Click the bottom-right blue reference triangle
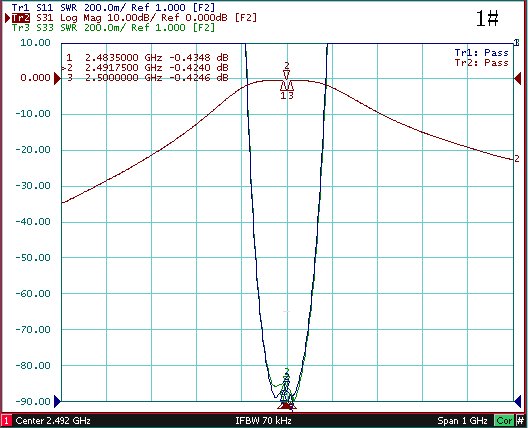The image size is (529, 428). tap(518, 401)
